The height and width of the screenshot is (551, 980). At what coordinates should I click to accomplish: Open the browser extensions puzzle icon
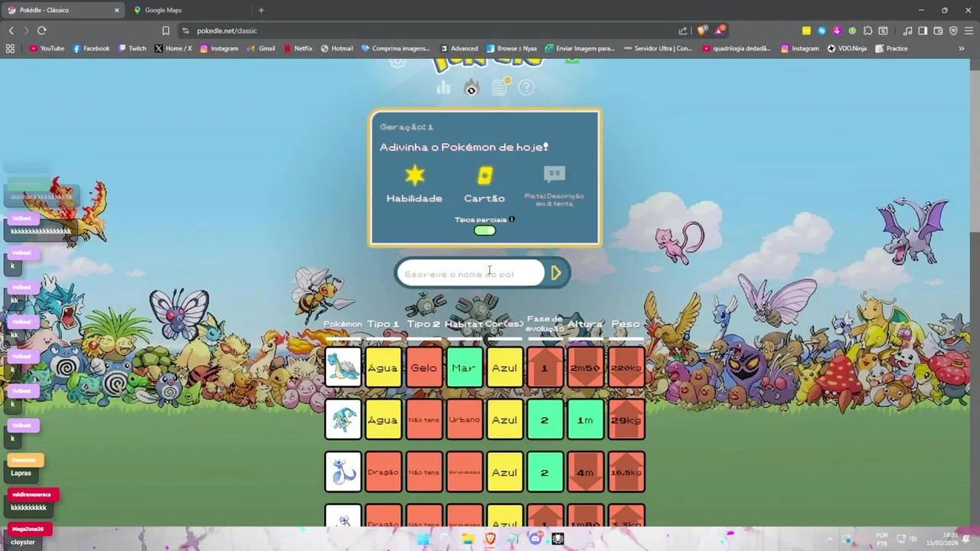tap(867, 31)
